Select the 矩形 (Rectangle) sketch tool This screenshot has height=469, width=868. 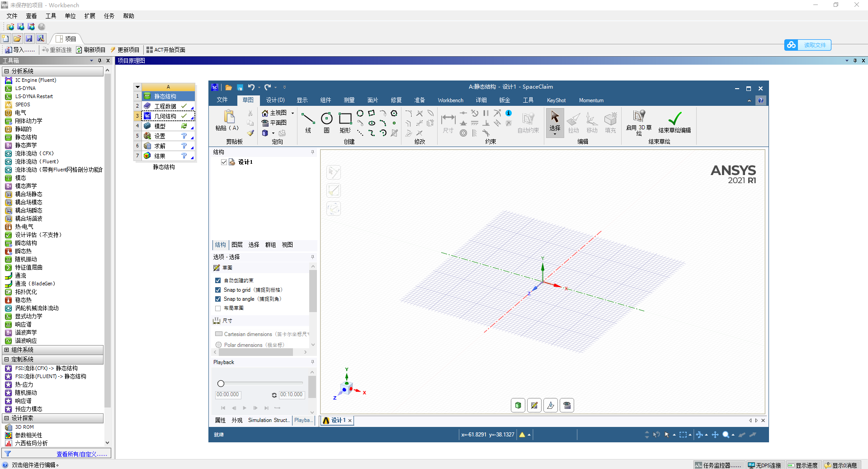(345, 123)
